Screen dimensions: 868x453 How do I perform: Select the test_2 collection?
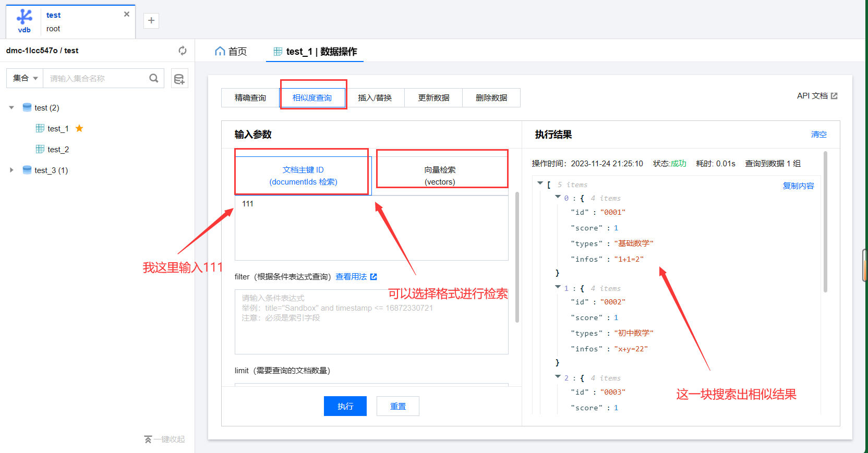click(58, 150)
